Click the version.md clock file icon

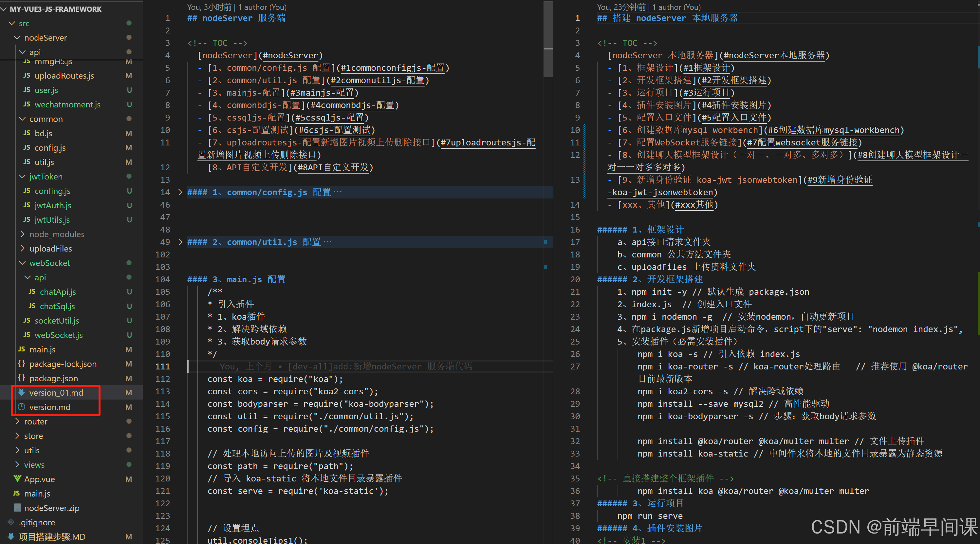click(22, 407)
